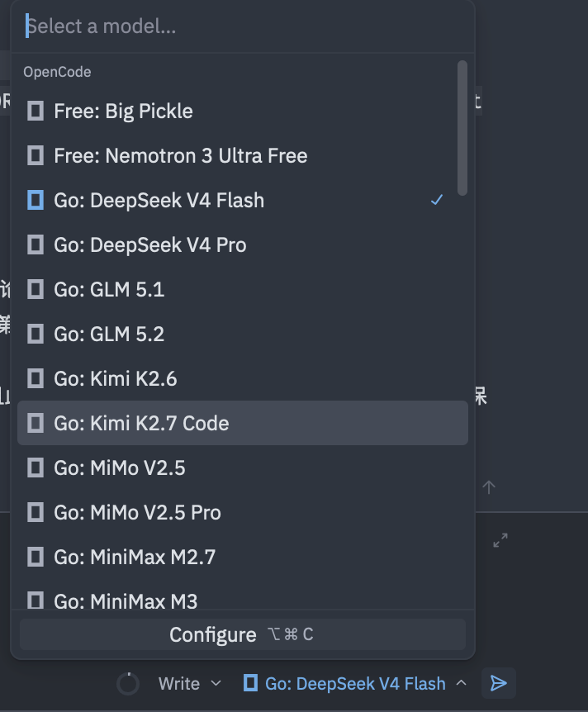Choose Go: MiMo V2.5 Pro entry

tap(243, 512)
